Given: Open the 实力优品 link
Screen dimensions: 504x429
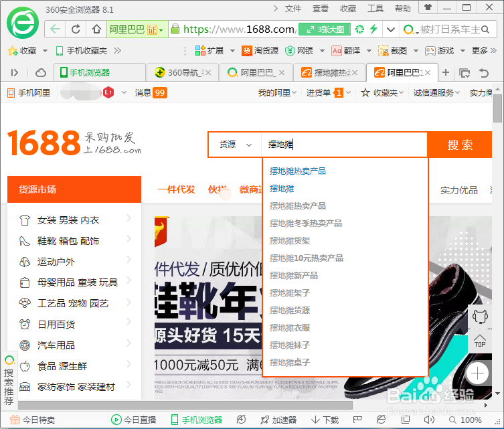Looking at the screenshot, I should [x=459, y=190].
